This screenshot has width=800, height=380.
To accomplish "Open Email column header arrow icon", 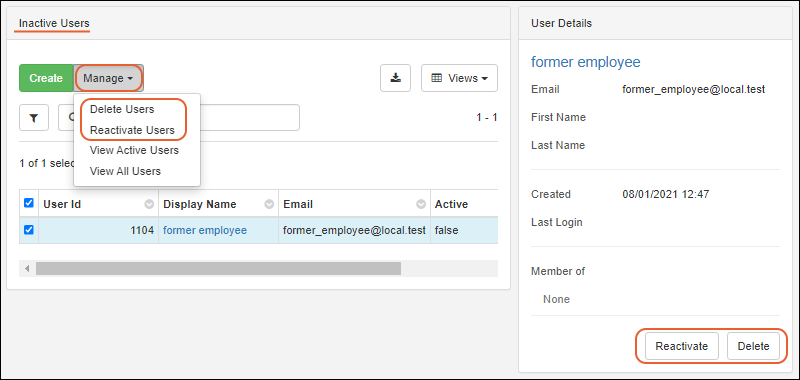I will point(421,205).
